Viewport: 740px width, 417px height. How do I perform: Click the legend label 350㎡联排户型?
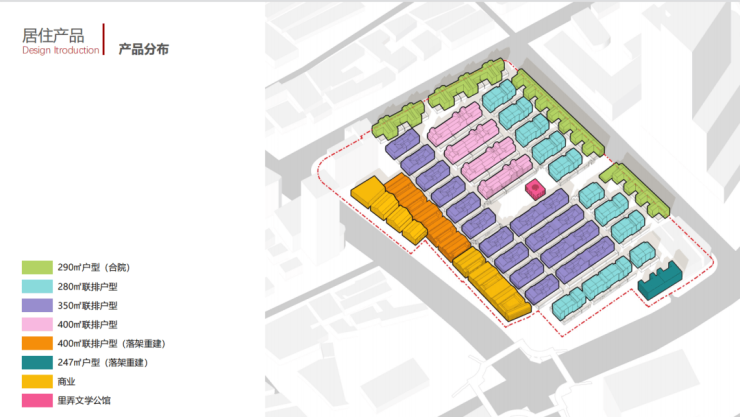tap(88, 306)
